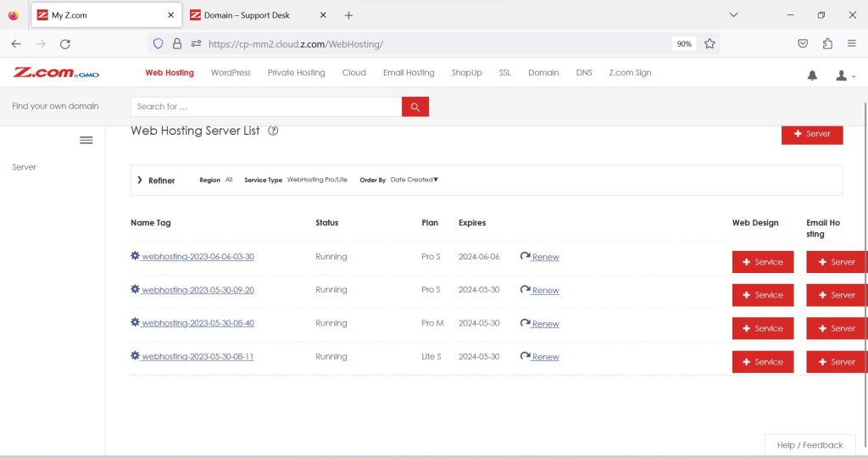This screenshot has width=868, height=457.
Task: Add Email Hosting Server for webhosting-2023-05-30-09-20
Action: (x=837, y=295)
